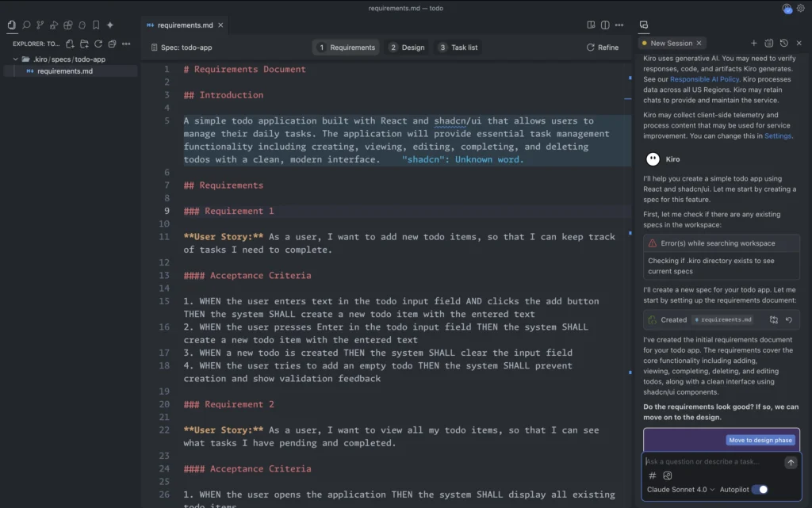Click the sparkle star icon in sidebar
Screen dimensions: 812x508
point(109,25)
